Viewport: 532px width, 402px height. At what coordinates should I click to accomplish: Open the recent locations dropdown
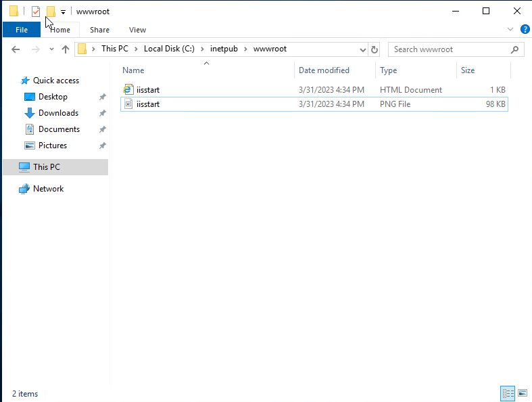pyautogui.click(x=51, y=49)
